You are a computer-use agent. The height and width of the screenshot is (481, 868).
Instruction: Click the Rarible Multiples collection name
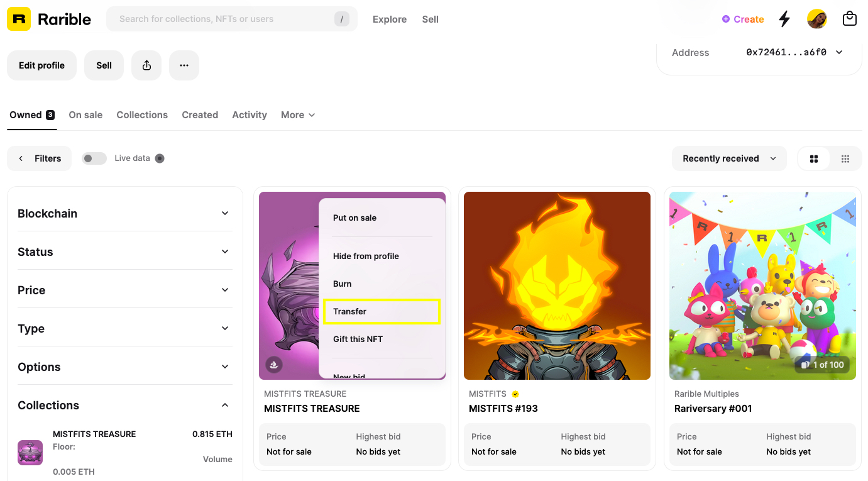click(706, 394)
